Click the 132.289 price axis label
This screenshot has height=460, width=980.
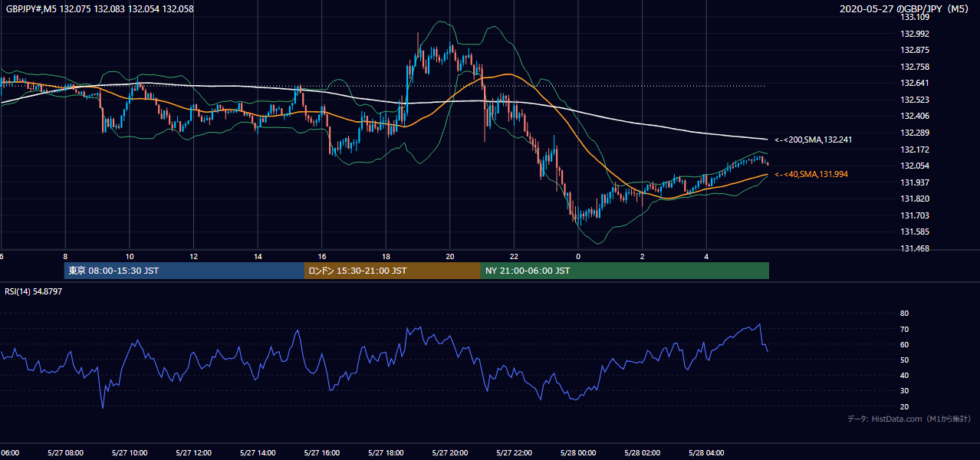point(915,133)
